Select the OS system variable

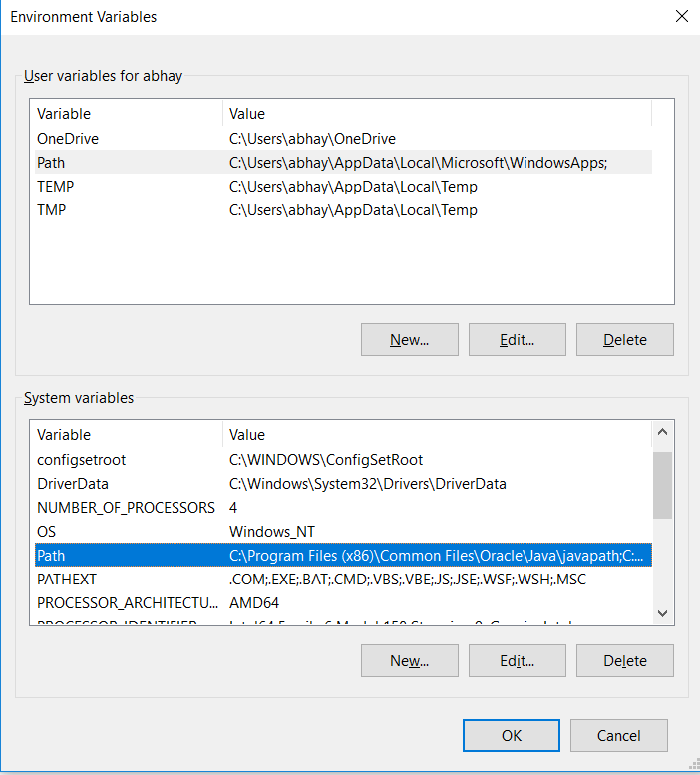tap(343, 532)
